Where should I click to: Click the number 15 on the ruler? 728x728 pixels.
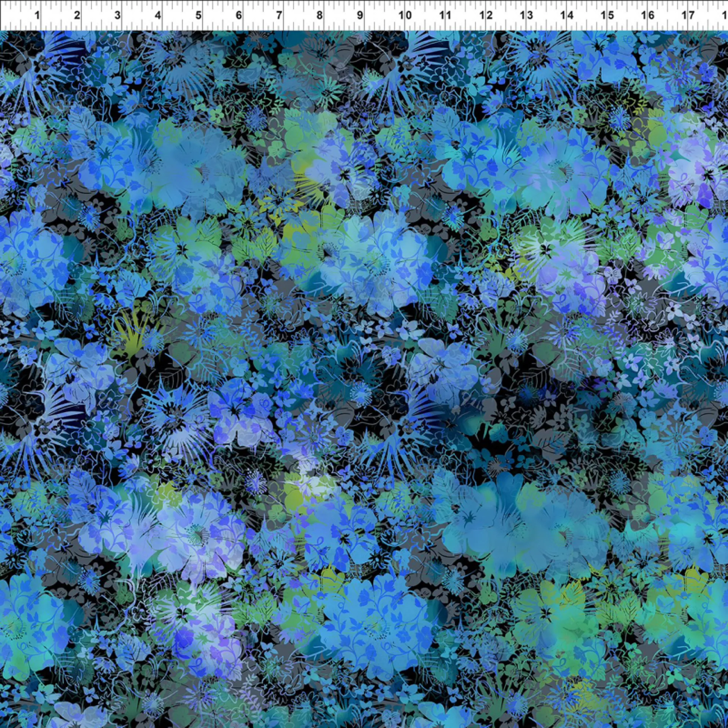click(x=607, y=15)
